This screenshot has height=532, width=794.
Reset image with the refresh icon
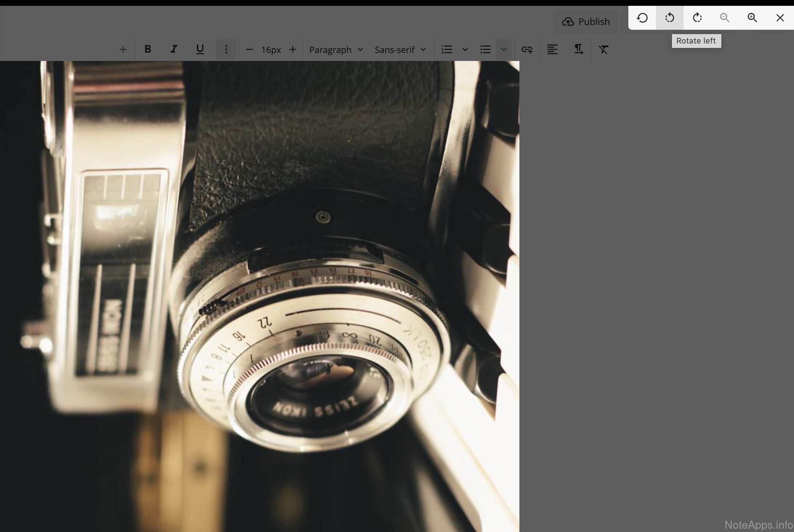tap(642, 18)
